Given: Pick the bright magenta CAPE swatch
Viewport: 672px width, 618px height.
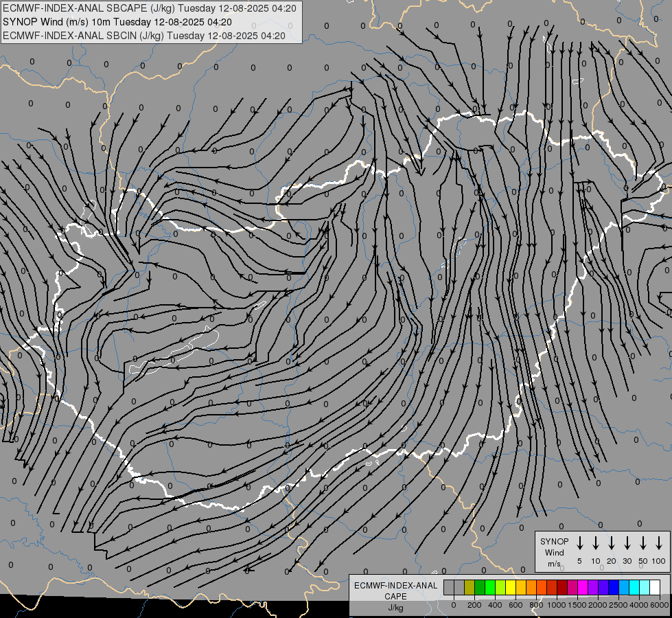Looking at the screenshot, I should [583, 587].
